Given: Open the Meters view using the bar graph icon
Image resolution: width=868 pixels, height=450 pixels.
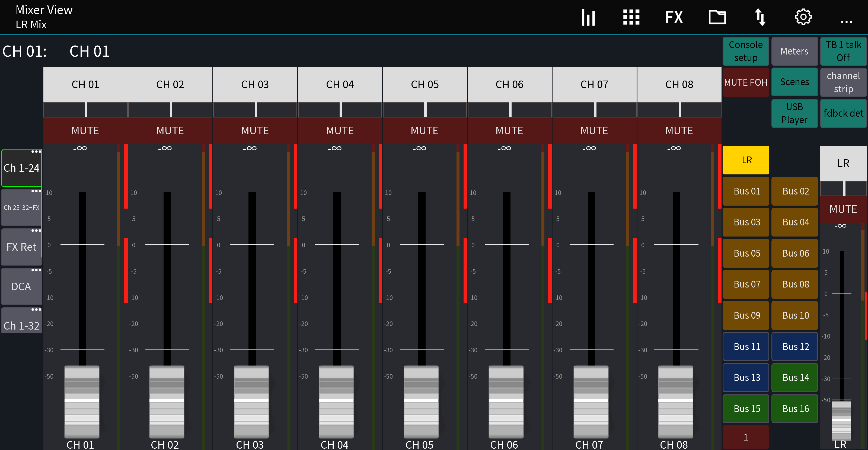Looking at the screenshot, I should [x=588, y=17].
